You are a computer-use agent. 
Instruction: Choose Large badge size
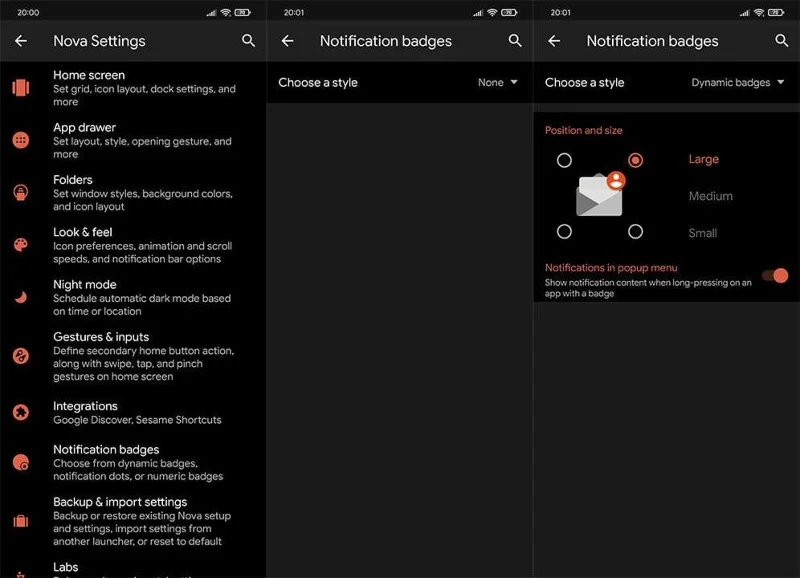704,159
